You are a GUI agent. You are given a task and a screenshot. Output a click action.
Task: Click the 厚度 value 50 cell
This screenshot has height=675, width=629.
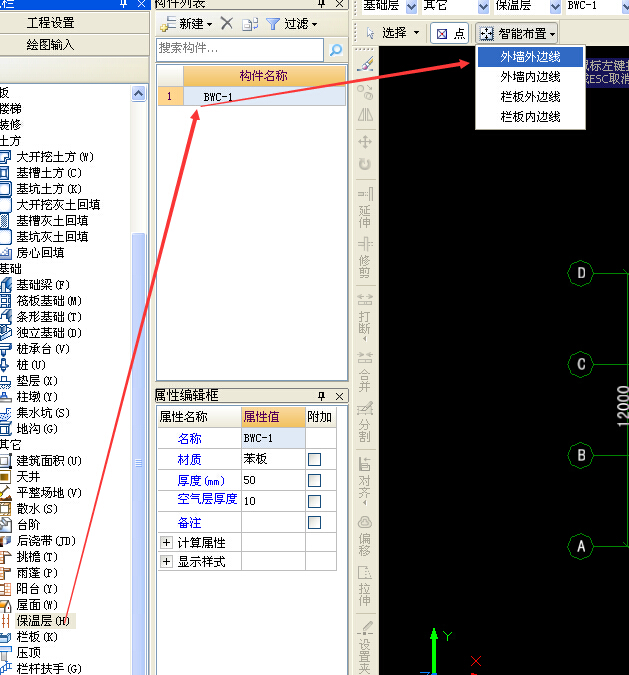273,480
